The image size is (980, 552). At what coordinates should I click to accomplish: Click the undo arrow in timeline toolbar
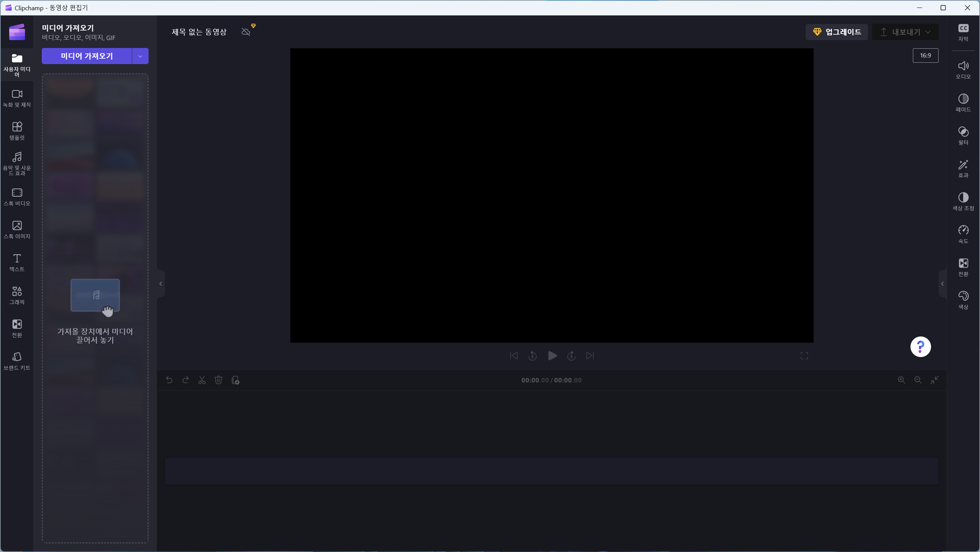(x=169, y=380)
